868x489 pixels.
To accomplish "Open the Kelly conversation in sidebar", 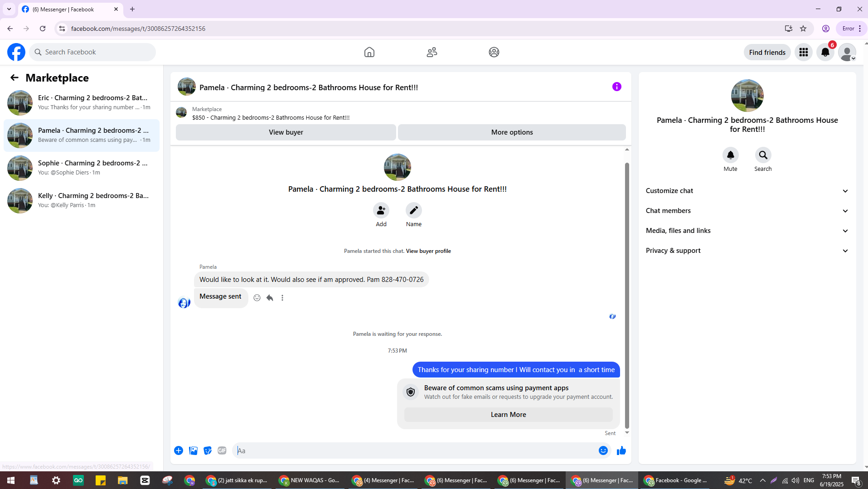I will [82, 200].
